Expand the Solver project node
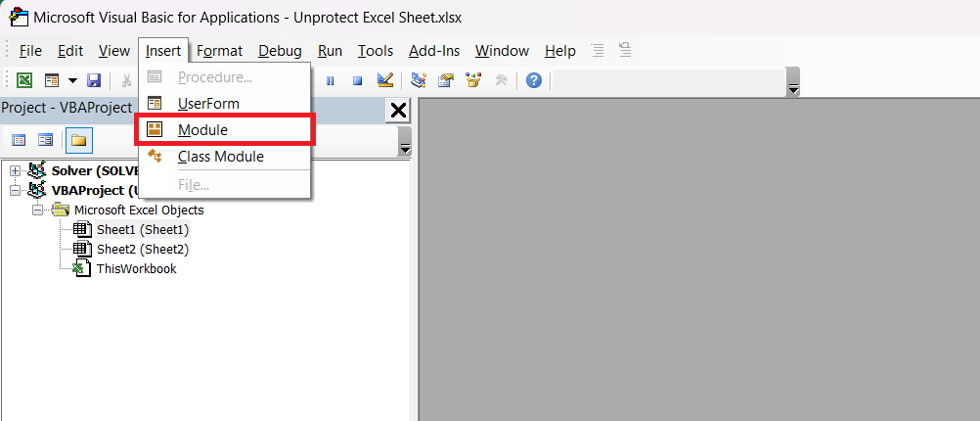 click(x=15, y=170)
